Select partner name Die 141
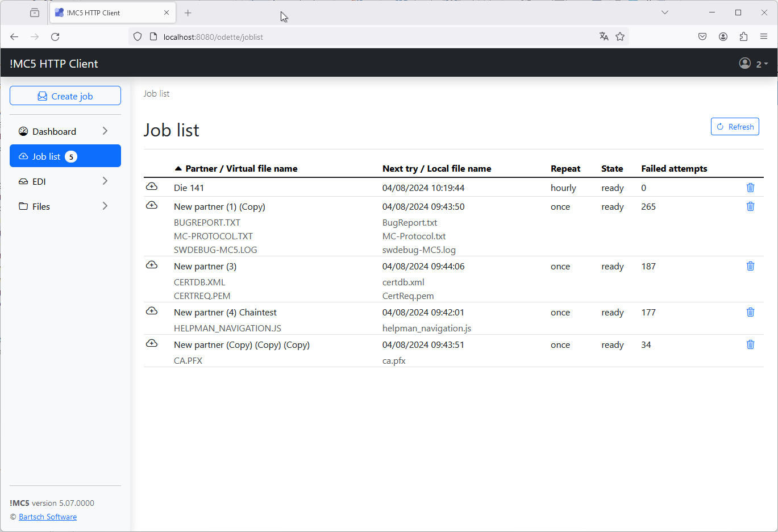 [x=189, y=188]
